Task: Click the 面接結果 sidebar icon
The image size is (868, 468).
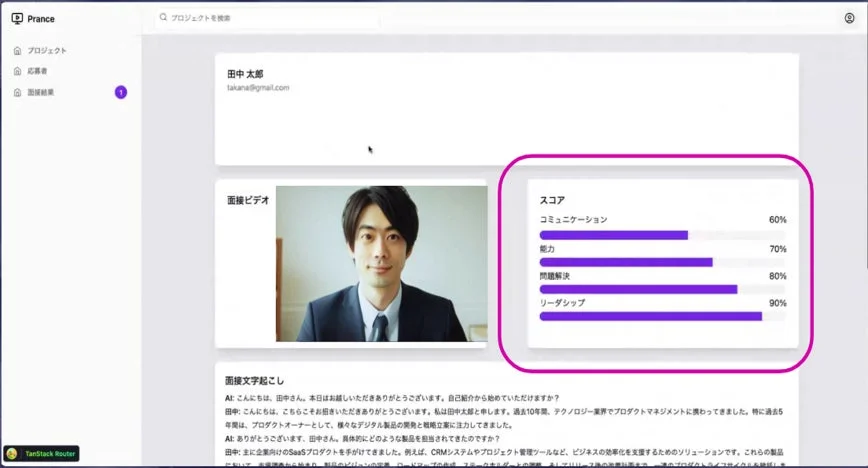Action: pos(17,92)
